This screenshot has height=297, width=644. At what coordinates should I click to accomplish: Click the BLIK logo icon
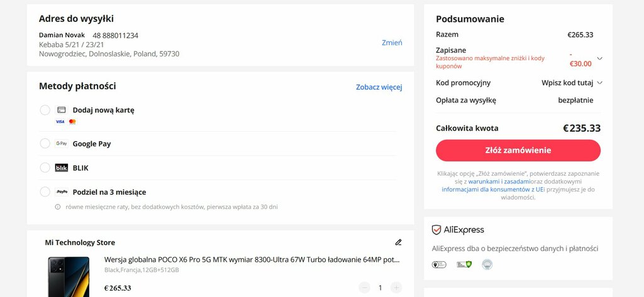tap(61, 168)
